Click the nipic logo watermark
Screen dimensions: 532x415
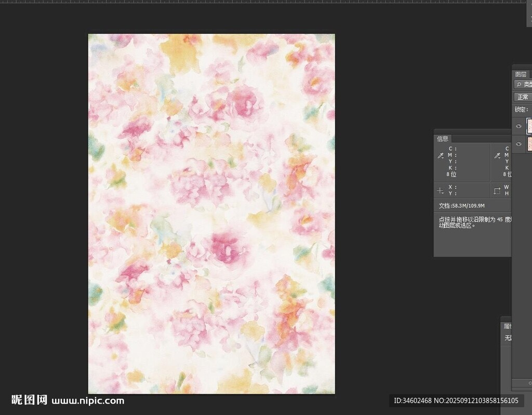click(x=30, y=400)
